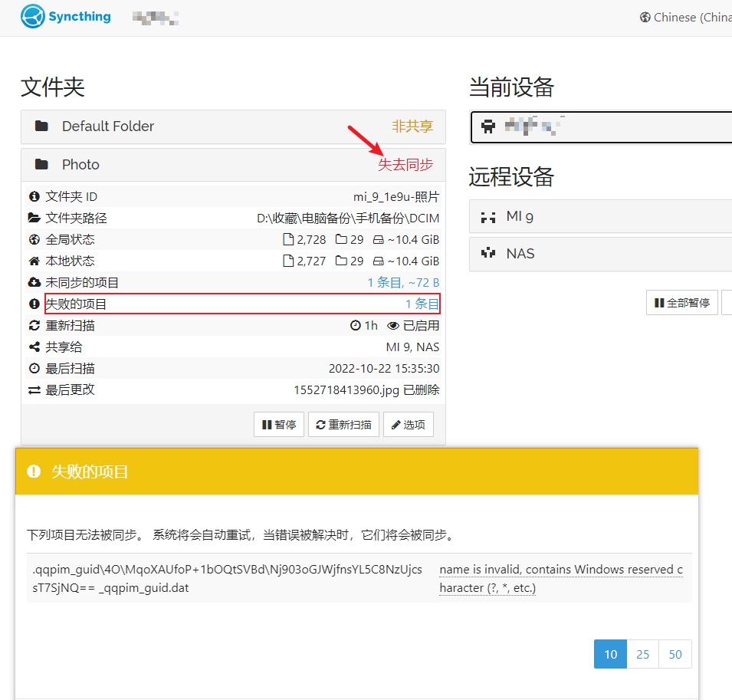The image size is (732, 700).
Task: Click the MI 9 device identicon
Action: [487, 217]
